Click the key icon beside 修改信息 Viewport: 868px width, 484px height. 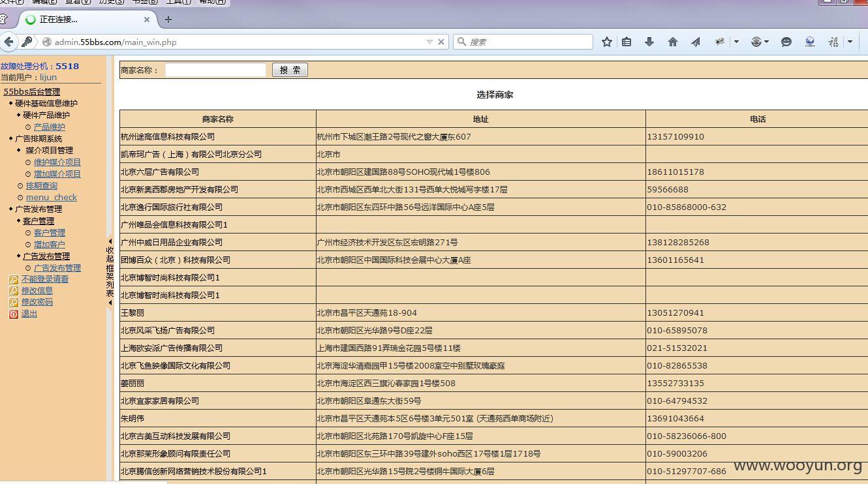tap(13, 291)
